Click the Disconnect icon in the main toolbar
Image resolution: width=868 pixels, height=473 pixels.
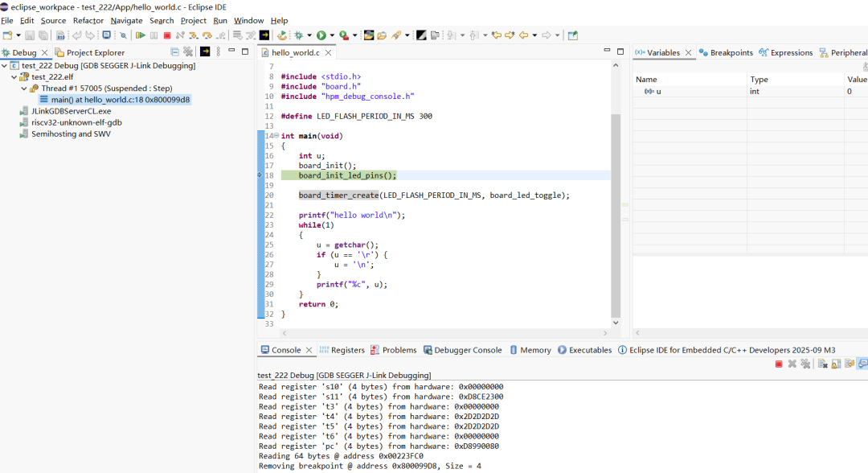point(180,35)
